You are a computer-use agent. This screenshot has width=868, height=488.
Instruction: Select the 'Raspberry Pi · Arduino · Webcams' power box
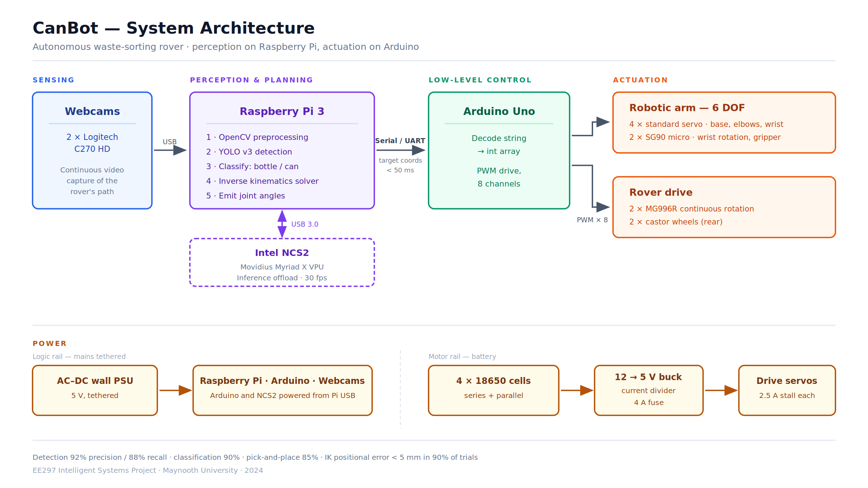click(x=282, y=390)
